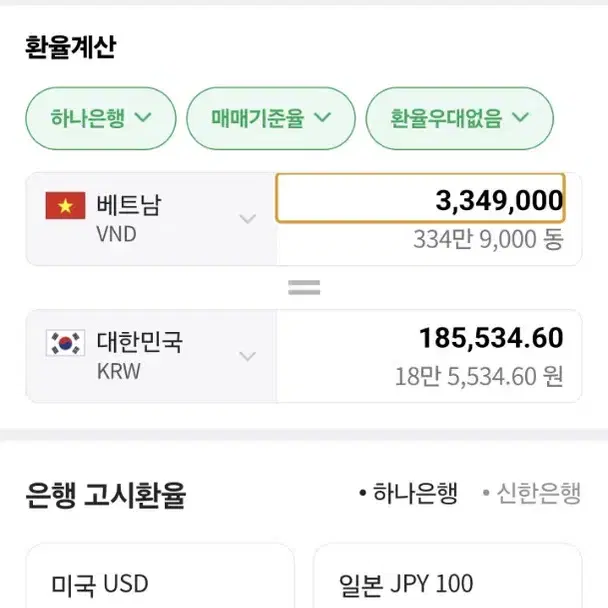
Task: Click the KRW result value 185,534.60
Action: (491, 338)
